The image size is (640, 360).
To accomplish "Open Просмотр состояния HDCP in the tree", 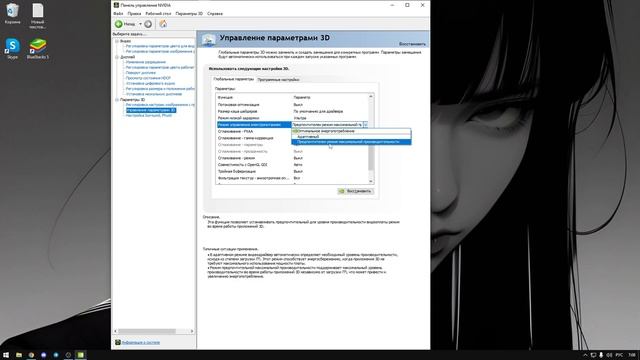I will click(148, 78).
